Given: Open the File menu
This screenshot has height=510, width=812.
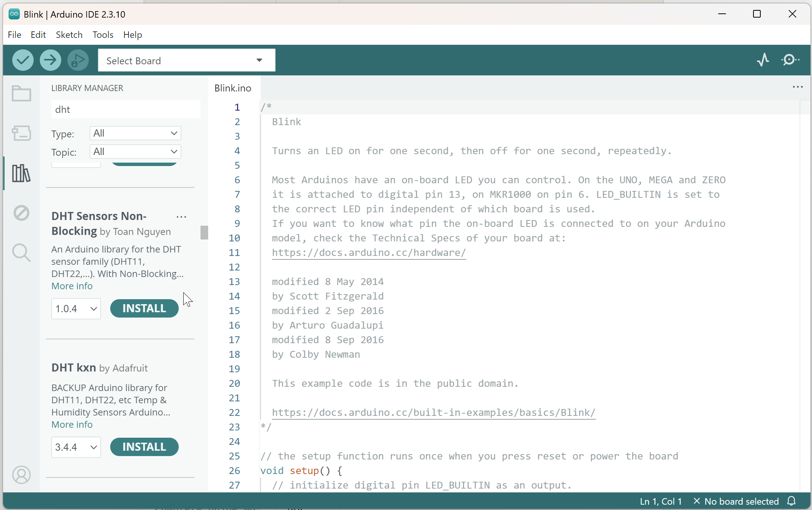Looking at the screenshot, I should pos(15,35).
